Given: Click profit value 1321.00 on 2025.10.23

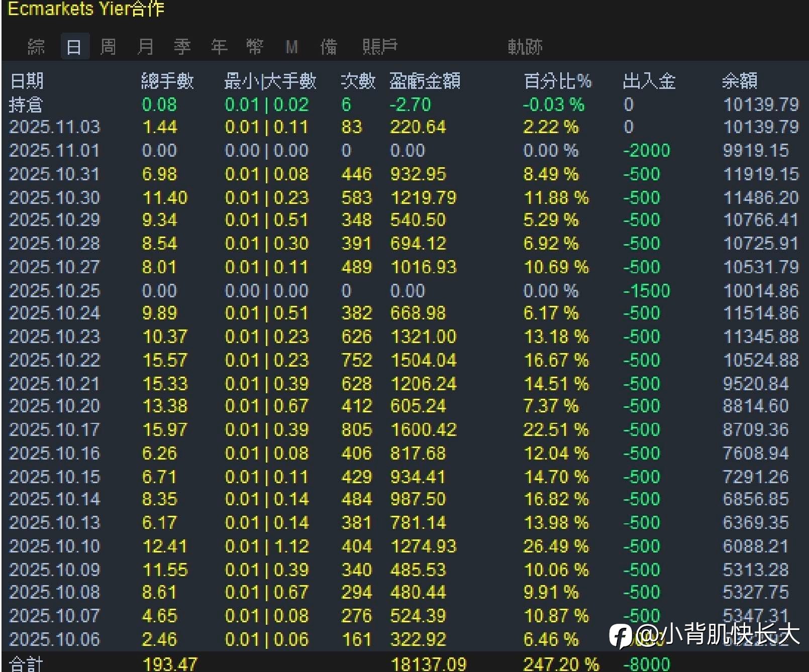Looking at the screenshot, I should (423, 337).
